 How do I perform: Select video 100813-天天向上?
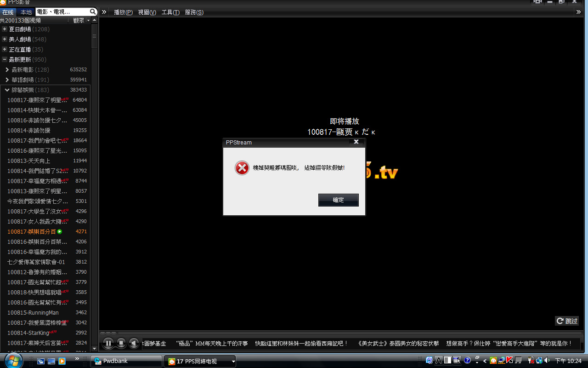click(x=45, y=161)
